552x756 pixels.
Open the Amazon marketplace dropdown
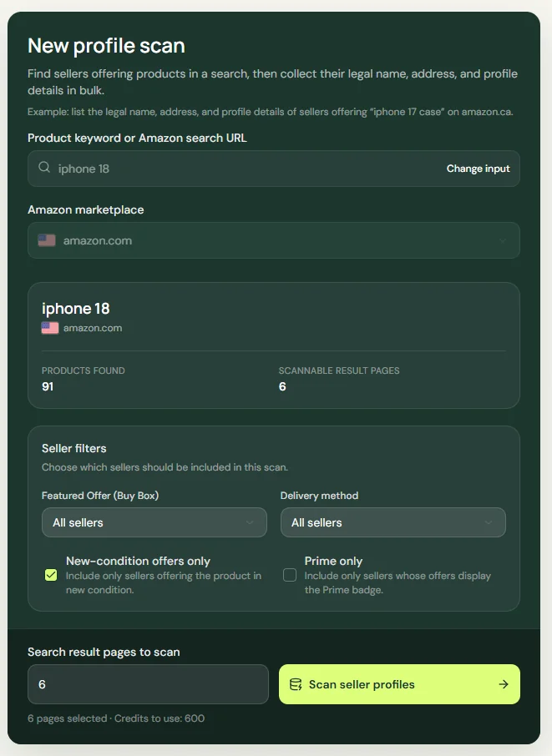[274, 240]
